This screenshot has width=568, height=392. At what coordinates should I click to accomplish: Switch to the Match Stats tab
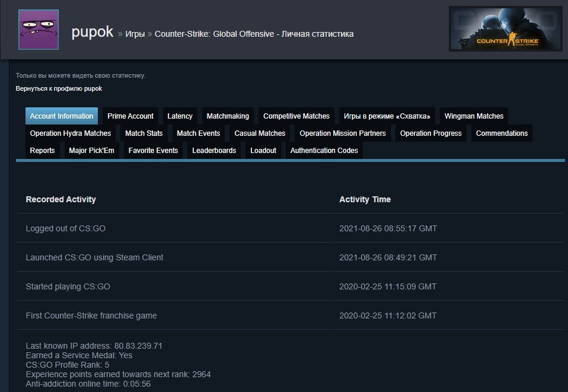[144, 133]
